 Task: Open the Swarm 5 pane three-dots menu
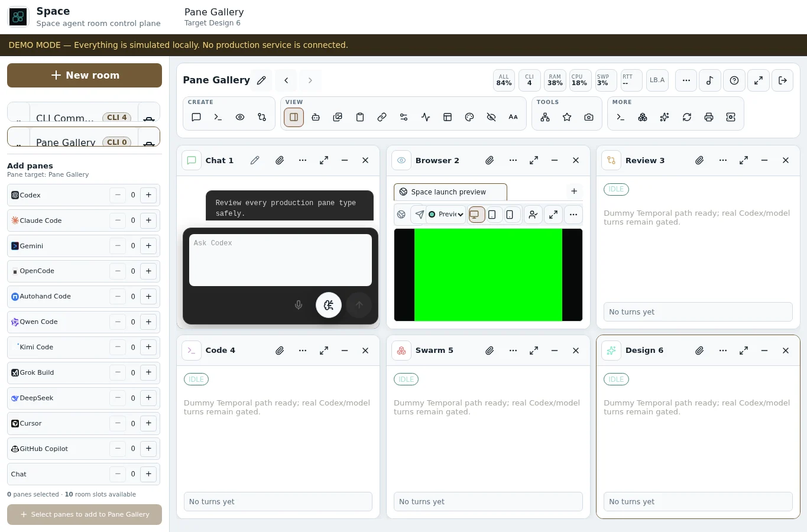click(x=513, y=351)
